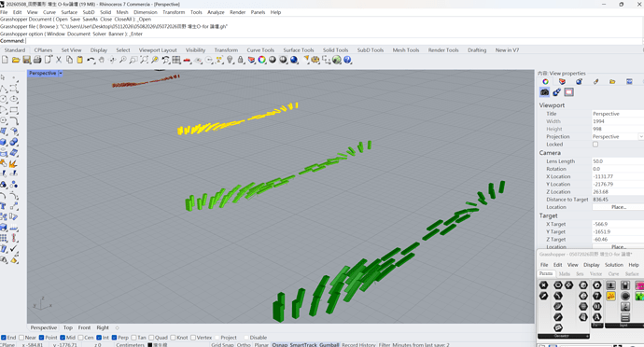644x347 pixels.
Task: Open the Display menu in Grasshopper window
Action: point(592,265)
